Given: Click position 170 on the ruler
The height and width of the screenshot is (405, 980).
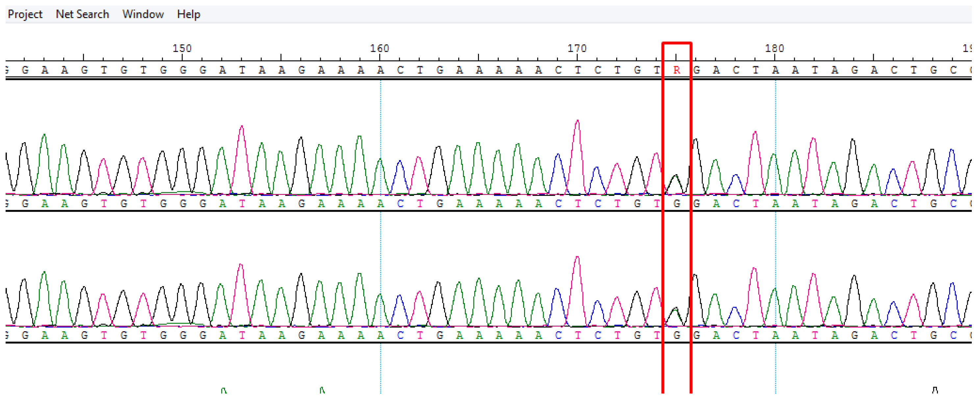Looking at the screenshot, I should click(x=577, y=48).
